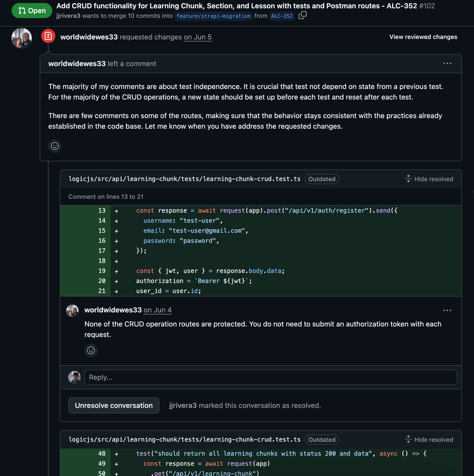Open first learning-chunk-crud.test.ts file path
Viewport: 474px width, 476px height.
click(x=184, y=179)
